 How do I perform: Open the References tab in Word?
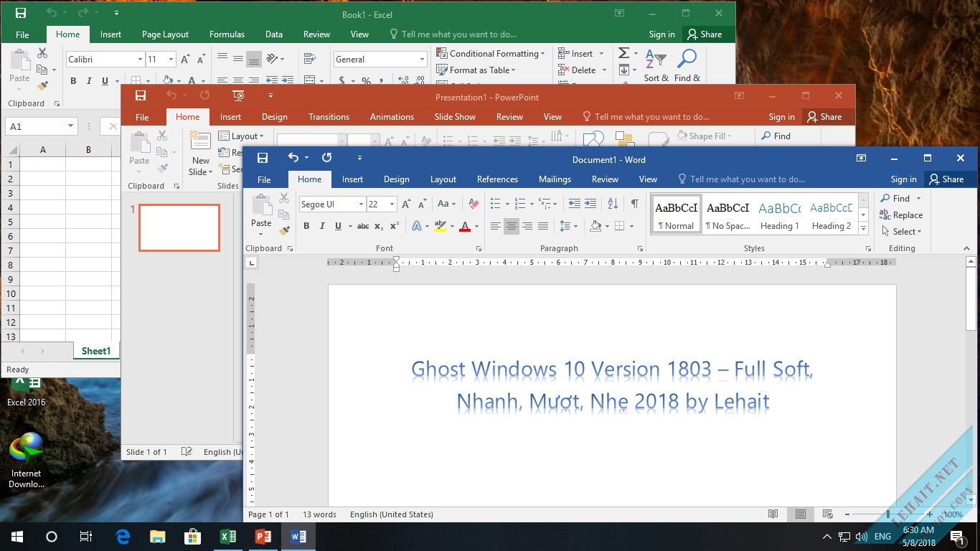click(x=497, y=179)
